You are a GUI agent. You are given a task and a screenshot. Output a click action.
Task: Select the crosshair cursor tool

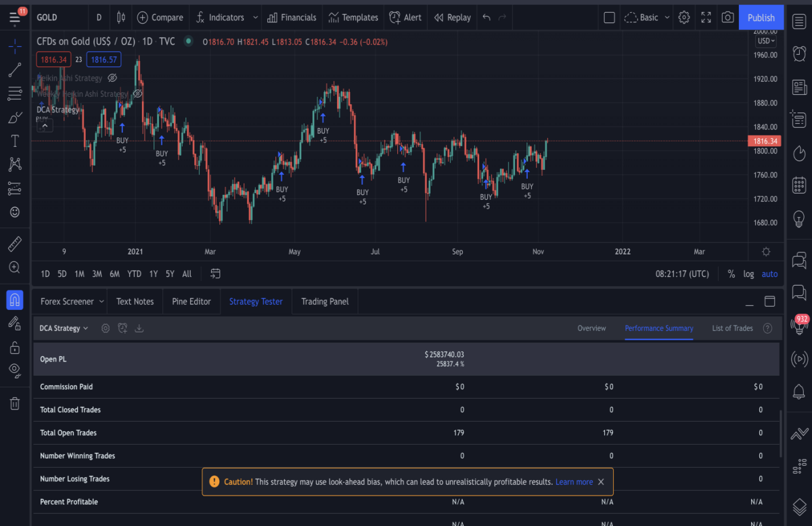click(15, 47)
